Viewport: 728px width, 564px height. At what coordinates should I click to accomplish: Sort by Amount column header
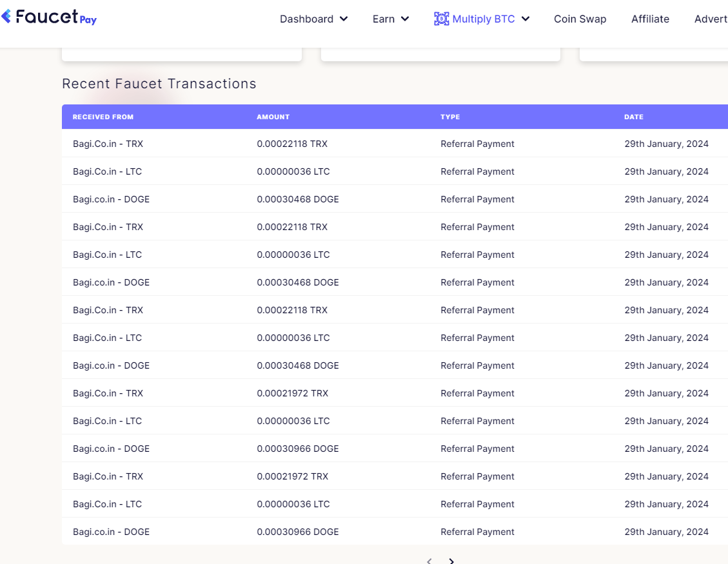tap(273, 117)
